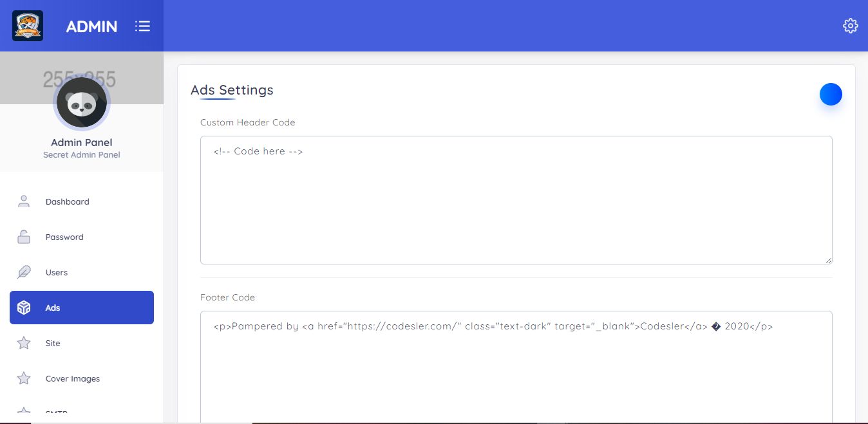The image size is (868, 424).
Task: Focus the Custom Header Code textarea
Action: [x=516, y=200]
